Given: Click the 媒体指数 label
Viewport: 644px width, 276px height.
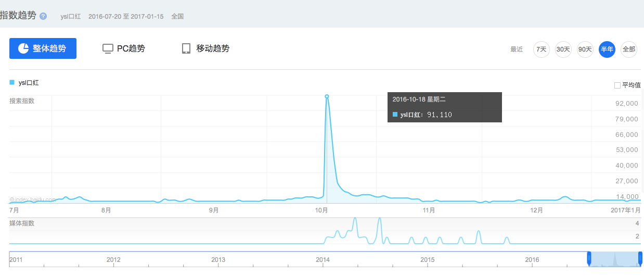Looking at the screenshot, I should (22, 223).
